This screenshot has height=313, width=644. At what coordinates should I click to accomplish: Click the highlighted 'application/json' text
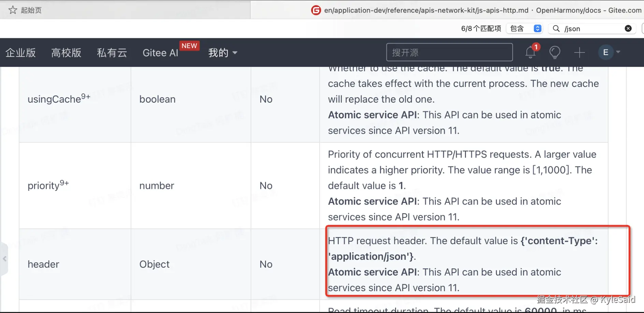click(371, 256)
